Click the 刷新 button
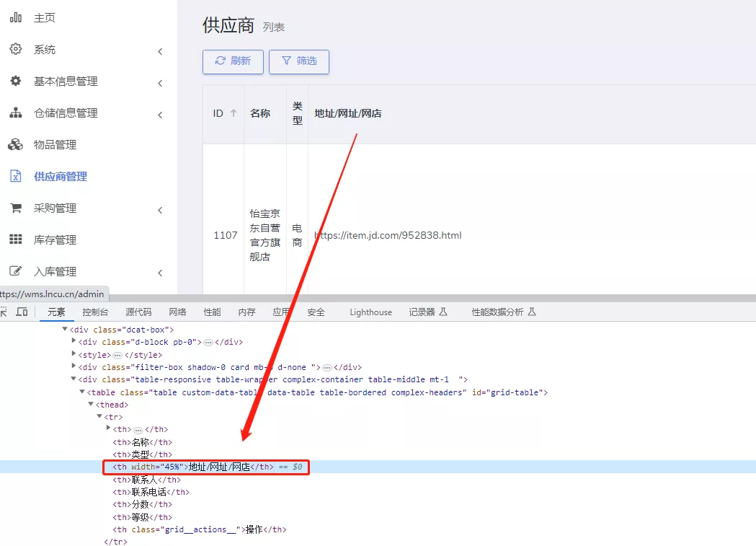This screenshot has height=546, width=756. pyautogui.click(x=233, y=61)
